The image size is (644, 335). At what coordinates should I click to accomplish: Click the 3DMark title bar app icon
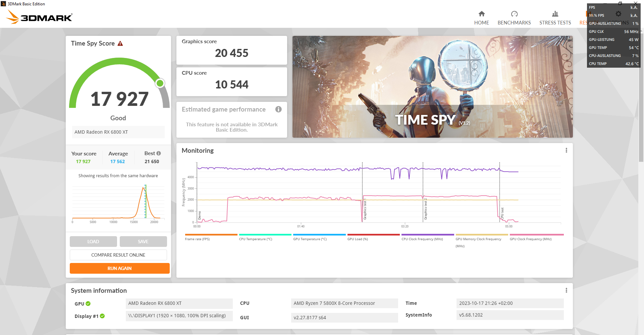pyautogui.click(x=3, y=4)
